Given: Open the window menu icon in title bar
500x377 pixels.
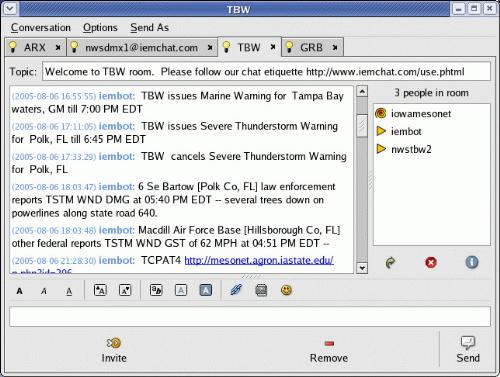Looking at the screenshot, I should 10,9.
